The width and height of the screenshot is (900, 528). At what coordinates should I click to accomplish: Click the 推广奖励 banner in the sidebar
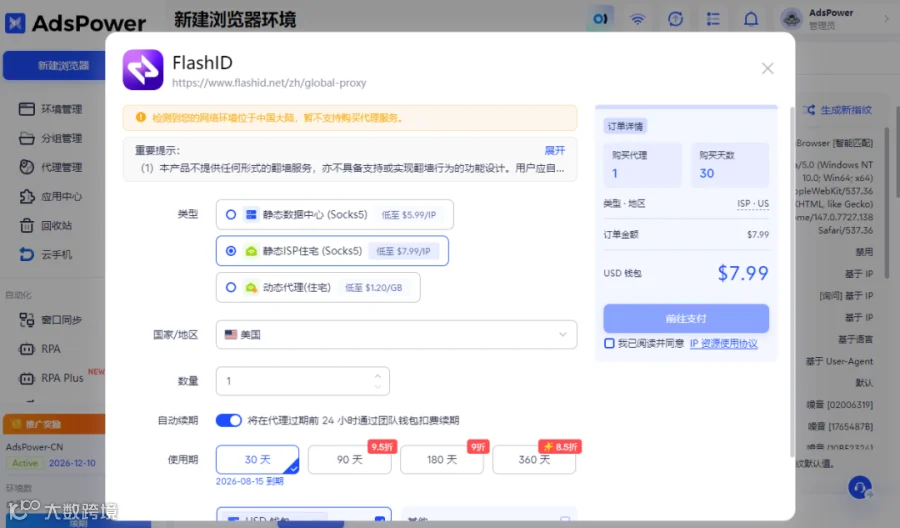54,424
